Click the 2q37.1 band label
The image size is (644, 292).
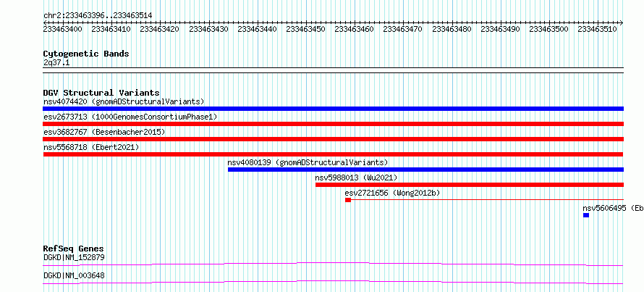click(56, 62)
